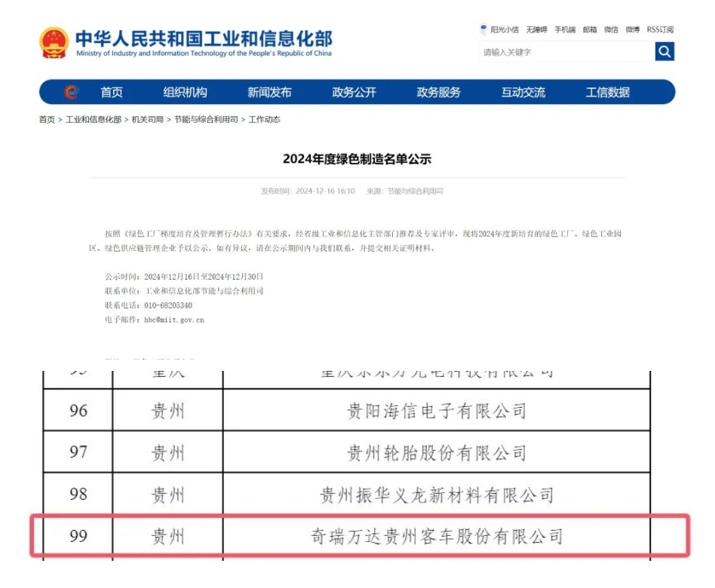The image size is (715, 588).
Task: Click 首页 in the breadcrumb
Action: click(x=47, y=119)
